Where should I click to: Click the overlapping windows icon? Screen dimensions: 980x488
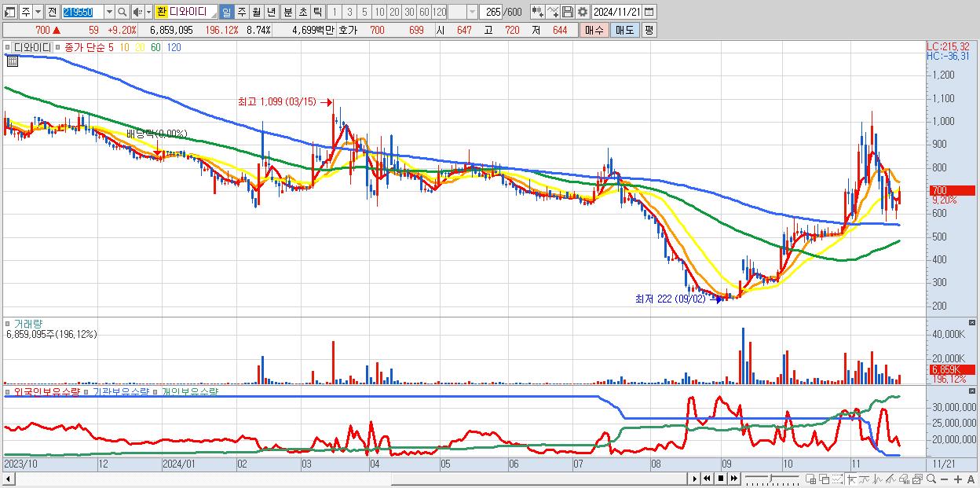point(825,479)
